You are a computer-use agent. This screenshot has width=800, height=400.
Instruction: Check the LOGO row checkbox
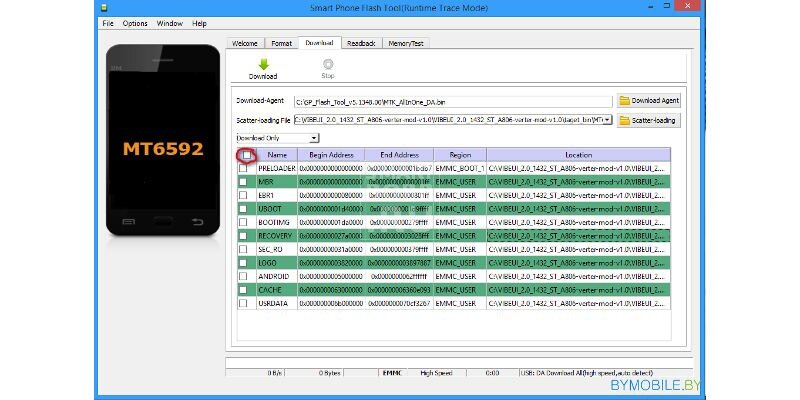click(243, 263)
